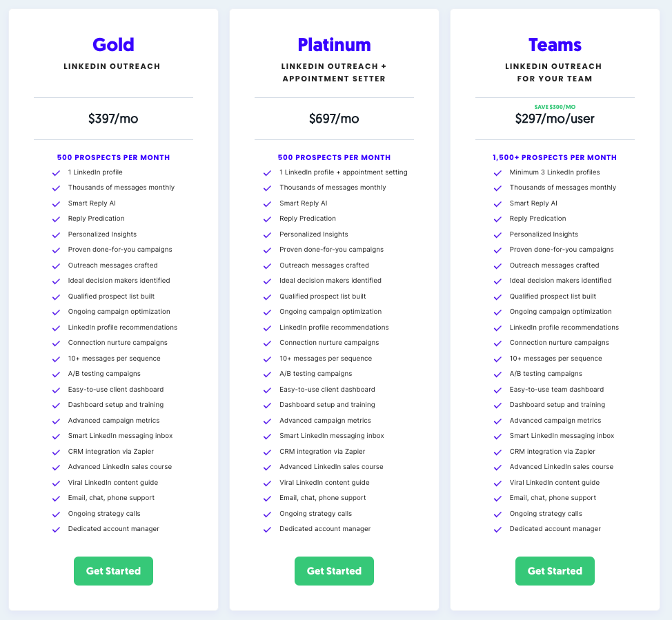This screenshot has height=620, width=672.
Task: Click checkmark next to Teams' Easy-to-use team dashboard
Action: click(x=497, y=390)
